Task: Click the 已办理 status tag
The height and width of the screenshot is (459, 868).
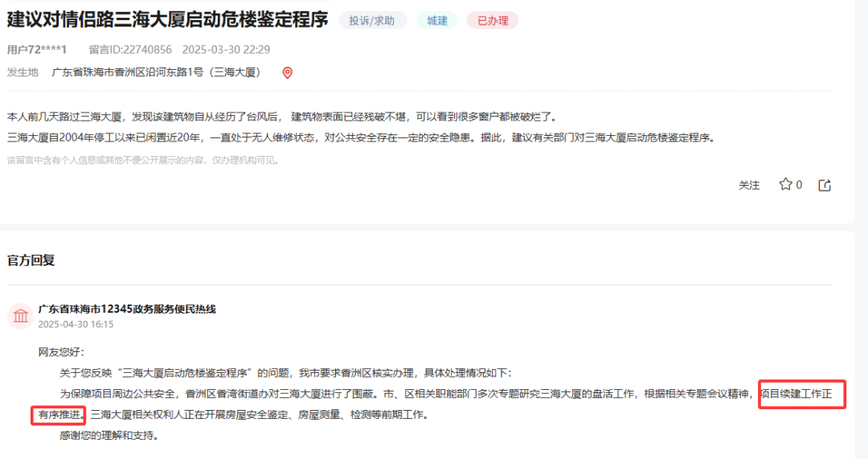Action: pyautogui.click(x=493, y=20)
